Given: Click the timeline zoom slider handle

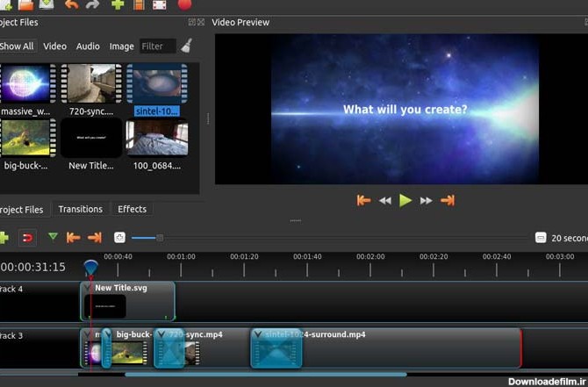Looking at the screenshot, I should 160,238.
